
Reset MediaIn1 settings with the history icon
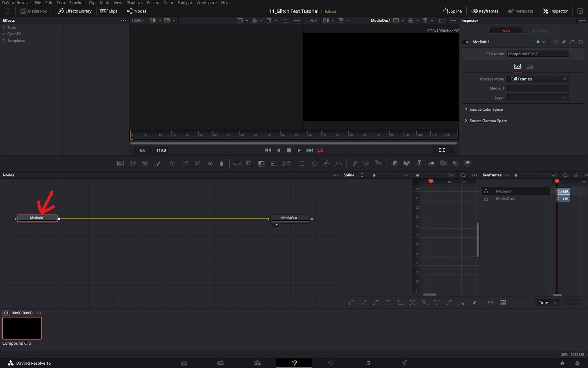tap(581, 42)
